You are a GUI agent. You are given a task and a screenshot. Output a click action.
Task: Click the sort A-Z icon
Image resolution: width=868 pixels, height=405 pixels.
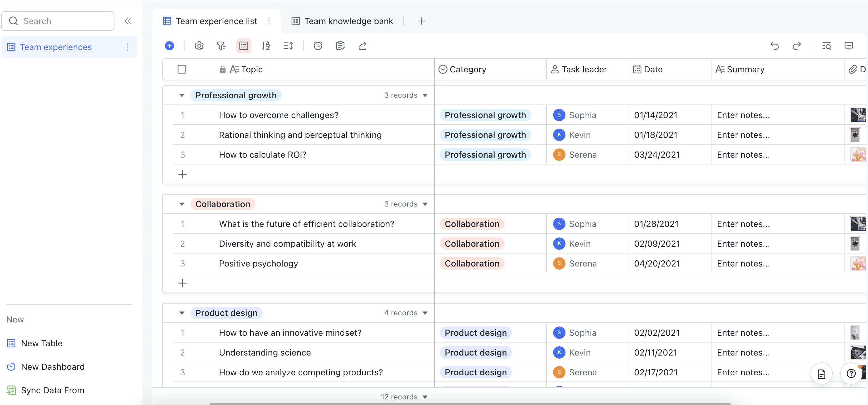point(266,46)
